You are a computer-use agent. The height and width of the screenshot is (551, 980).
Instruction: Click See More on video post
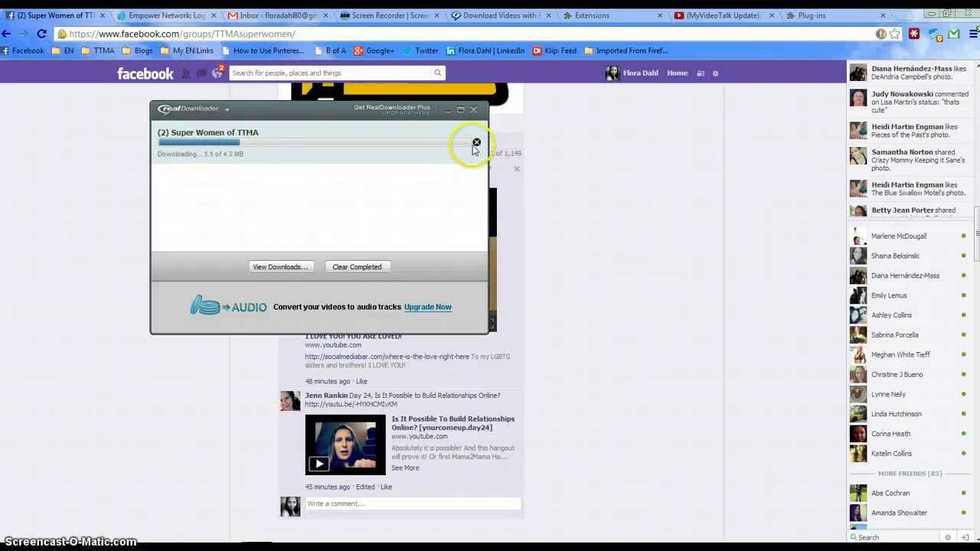(405, 468)
